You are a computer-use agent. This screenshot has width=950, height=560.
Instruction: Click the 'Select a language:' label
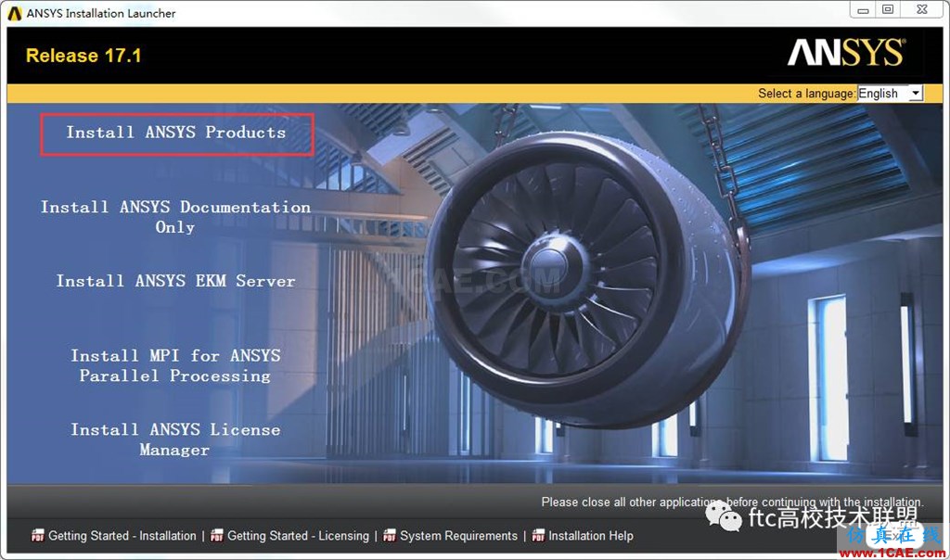(x=806, y=94)
